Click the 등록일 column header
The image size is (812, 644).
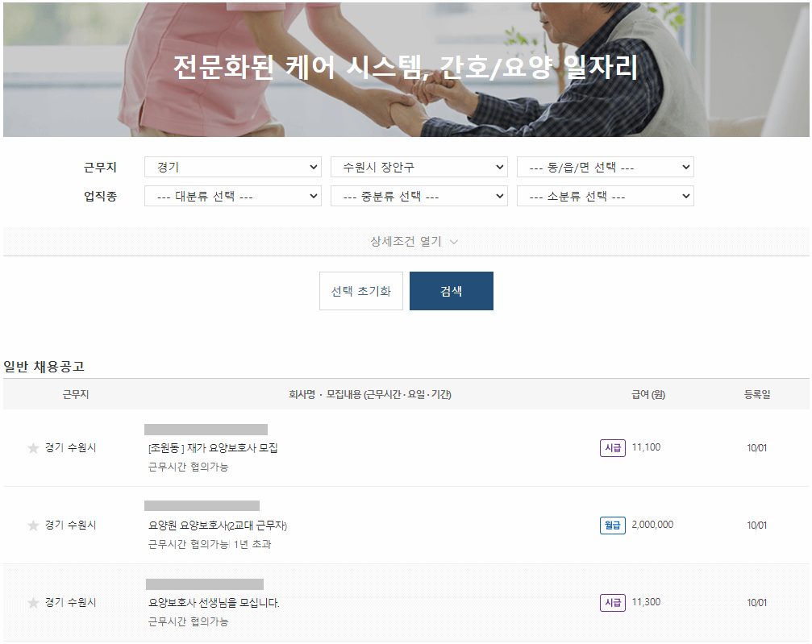757,394
